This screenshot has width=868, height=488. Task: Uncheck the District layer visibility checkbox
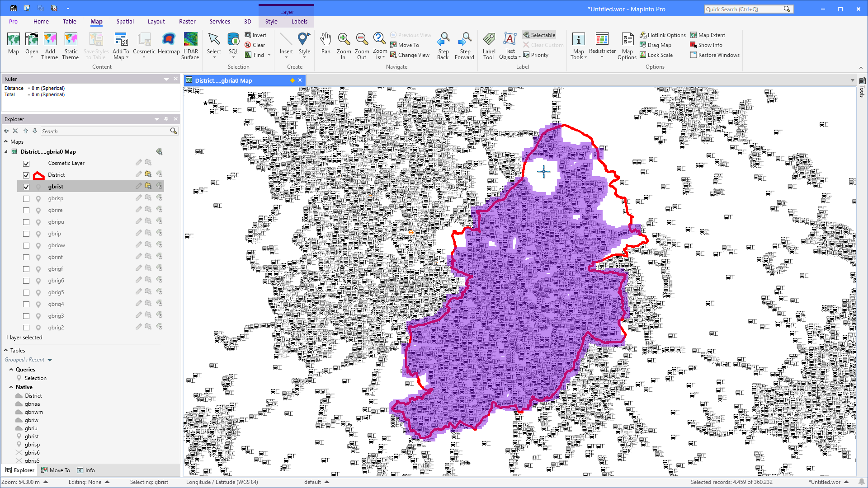[26, 175]
